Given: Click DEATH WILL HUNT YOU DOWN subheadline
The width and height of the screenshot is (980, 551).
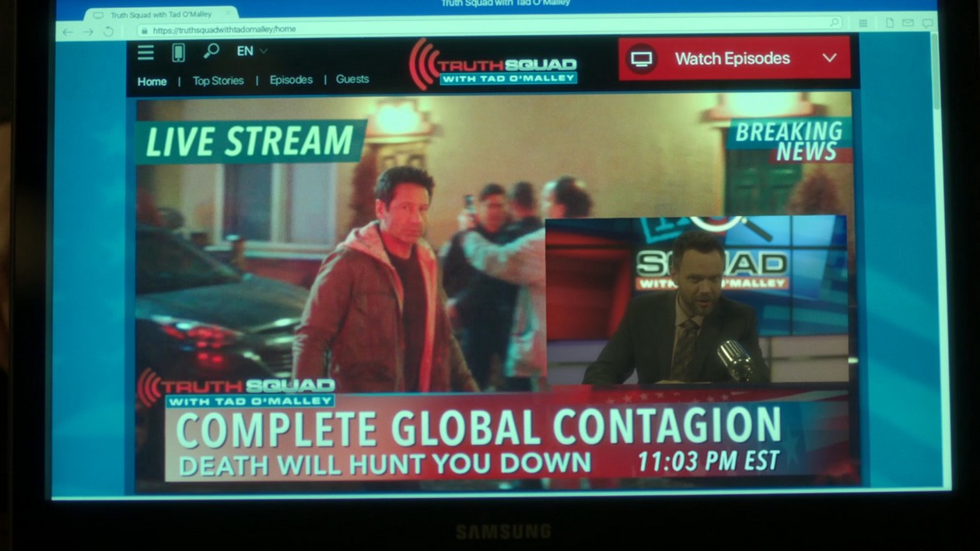Looking at the screenshot, I should pos(385,464).
